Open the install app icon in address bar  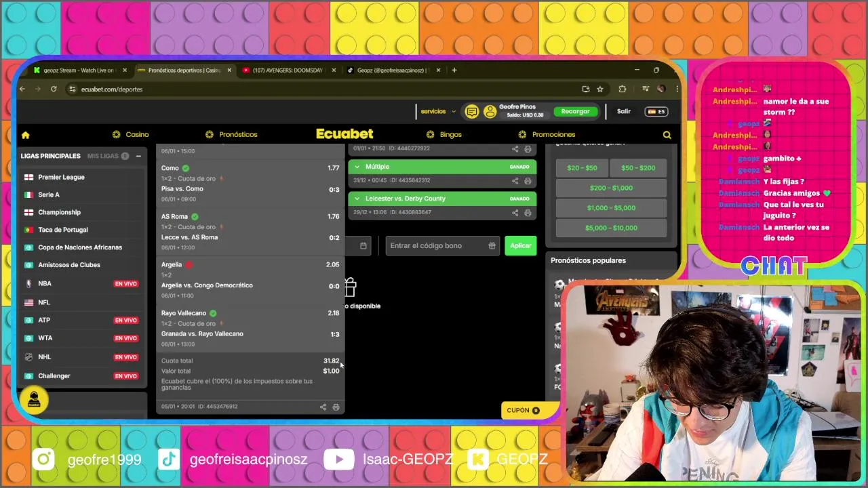pos(585,89)
